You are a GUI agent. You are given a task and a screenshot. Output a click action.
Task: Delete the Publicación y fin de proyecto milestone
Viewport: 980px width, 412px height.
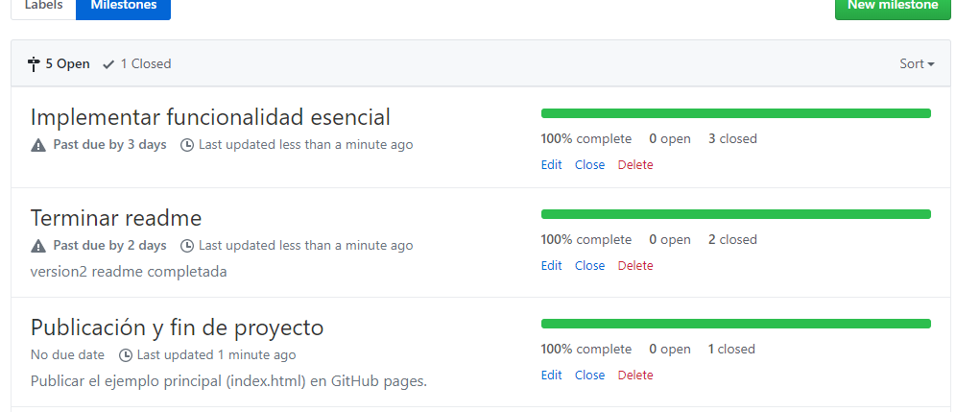634,376
